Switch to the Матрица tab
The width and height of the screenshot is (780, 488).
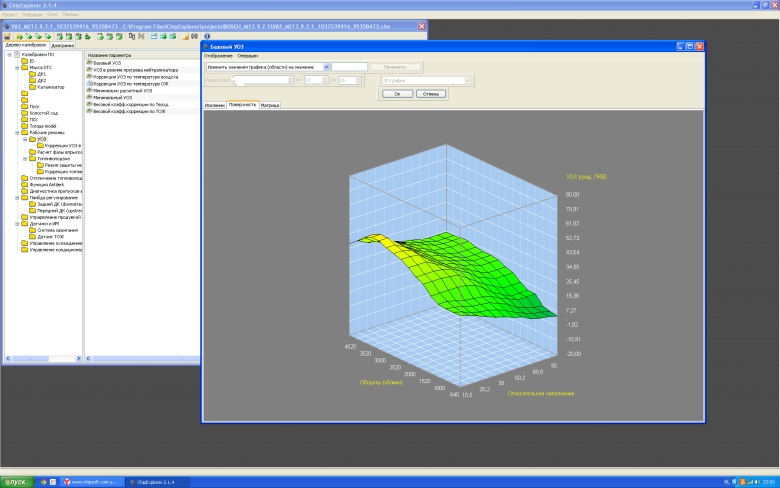(270, 104)
